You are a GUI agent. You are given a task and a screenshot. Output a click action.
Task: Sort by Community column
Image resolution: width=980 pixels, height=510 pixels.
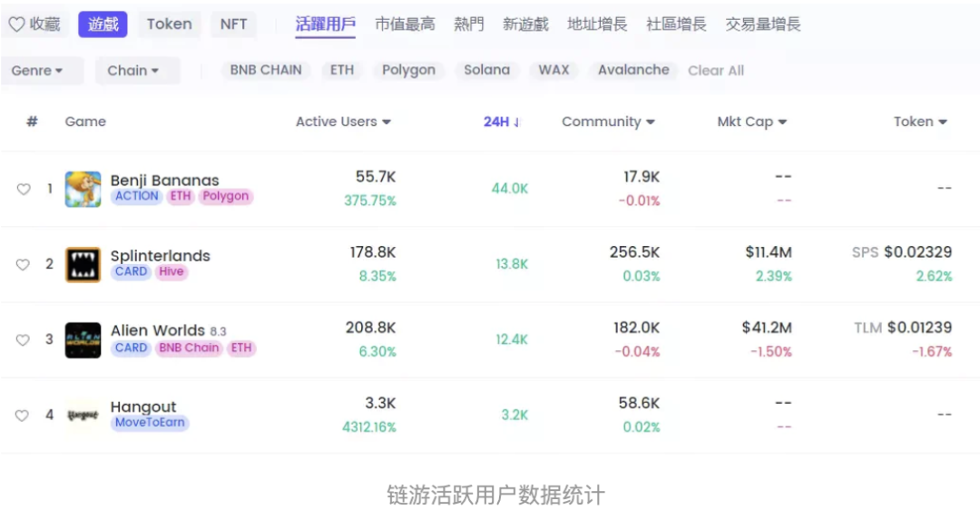coord(608,122)
